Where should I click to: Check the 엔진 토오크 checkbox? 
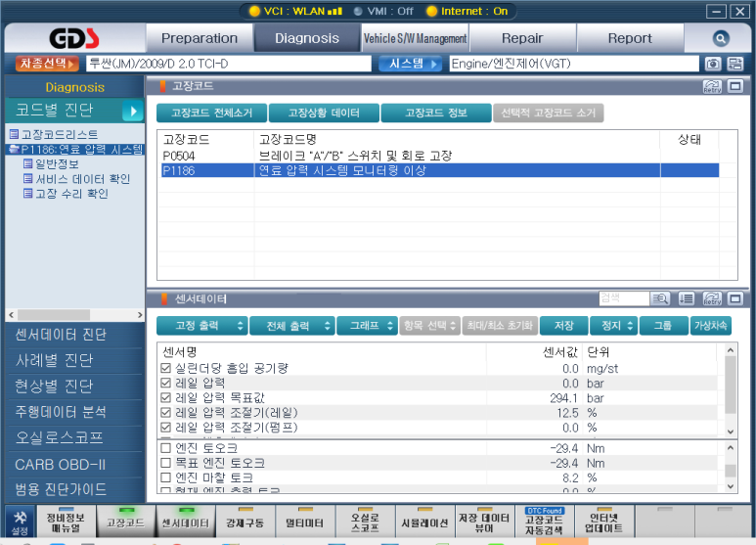166,448
